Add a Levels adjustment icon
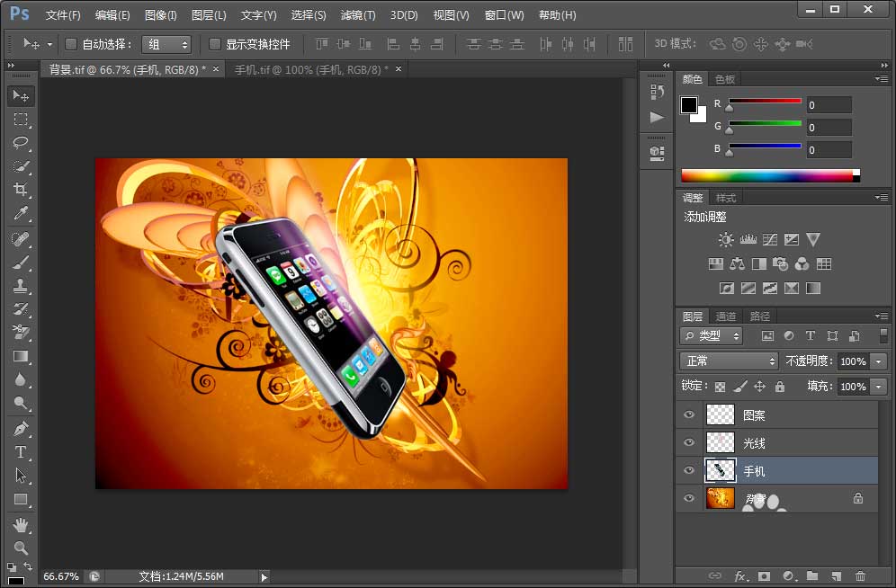The width and height of the screenshot is (896, 588). [748, 239]
